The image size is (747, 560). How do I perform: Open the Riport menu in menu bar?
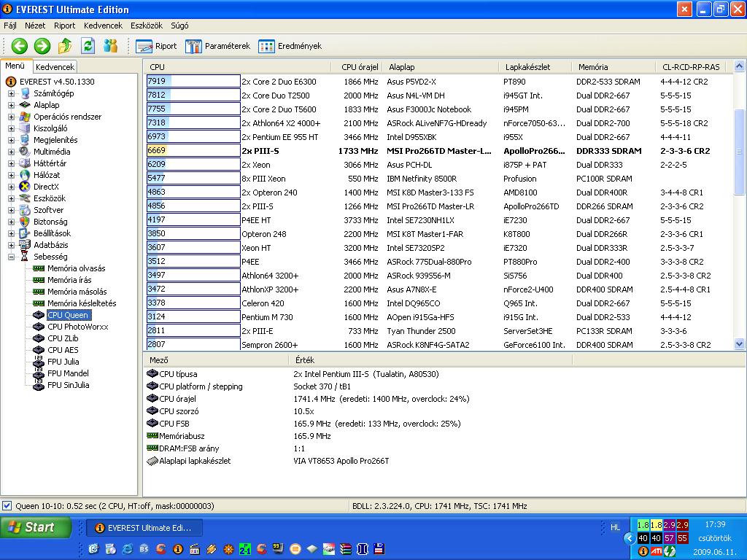pos(64,26)
